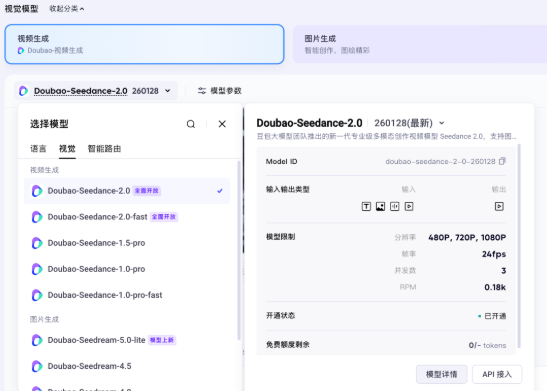Select Doubao-Seedream-5.0-lite model
This screenshot has width=547, height=391.
click(x=127, y=340)
